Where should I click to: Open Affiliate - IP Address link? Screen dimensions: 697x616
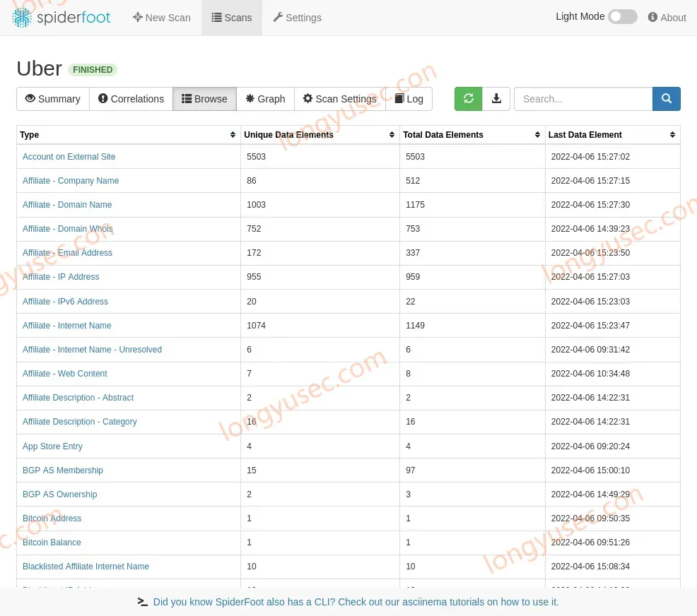tap(61, 277)
